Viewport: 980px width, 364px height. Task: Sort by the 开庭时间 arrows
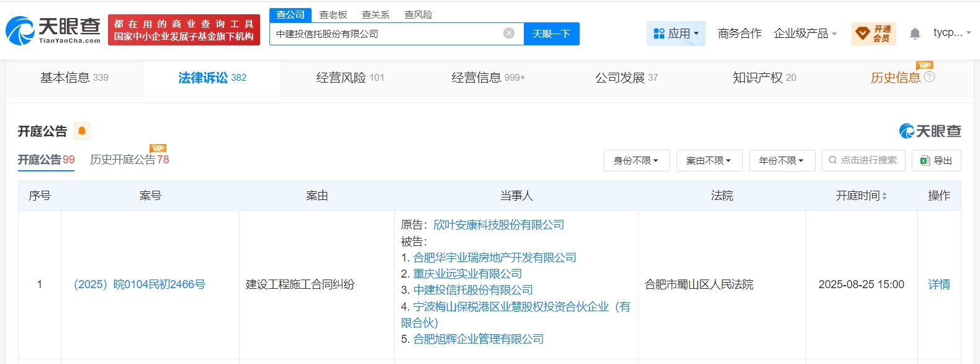tap(884, 196)
